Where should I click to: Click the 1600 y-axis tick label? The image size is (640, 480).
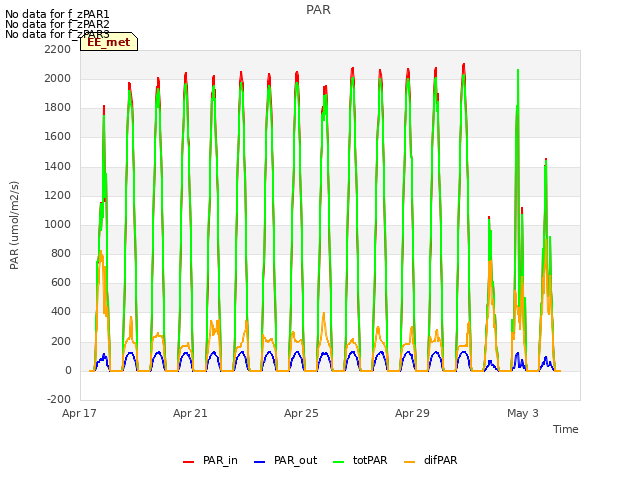[x=58, y=137]
